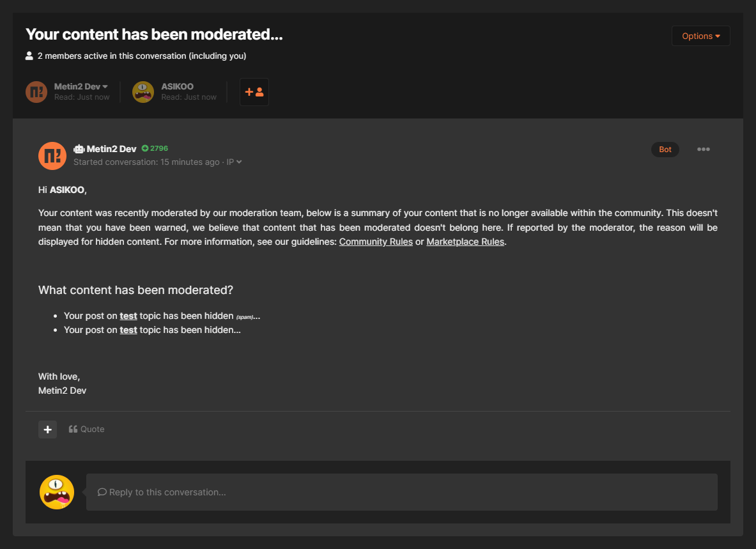
Task: Click the ASIKOO avatar beside the reply box
Action: [x=56, y=491]
